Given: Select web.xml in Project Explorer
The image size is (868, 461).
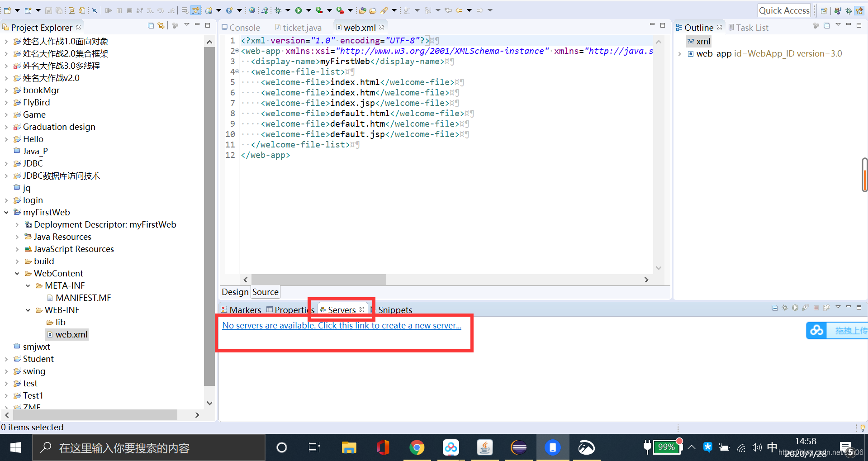Looking at the screenshot, I should [67, 335].
